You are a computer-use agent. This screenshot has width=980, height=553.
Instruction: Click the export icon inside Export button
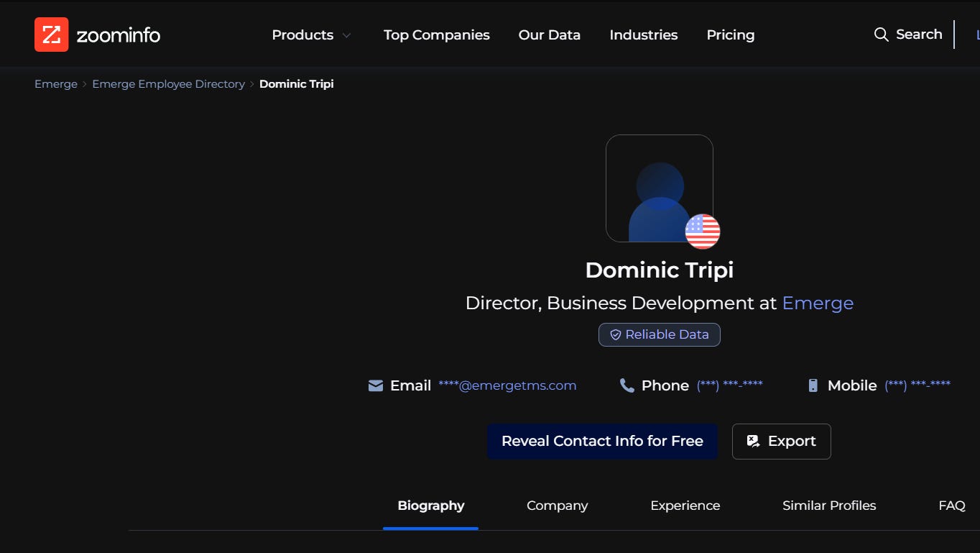[753, 441]
